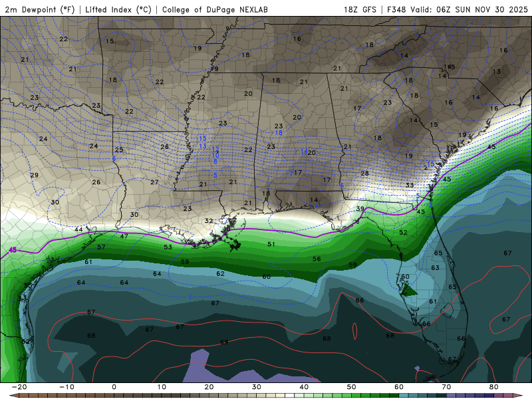
Task: Click the '32' dewpoint value near New Orleans
Action: (209, 221)
